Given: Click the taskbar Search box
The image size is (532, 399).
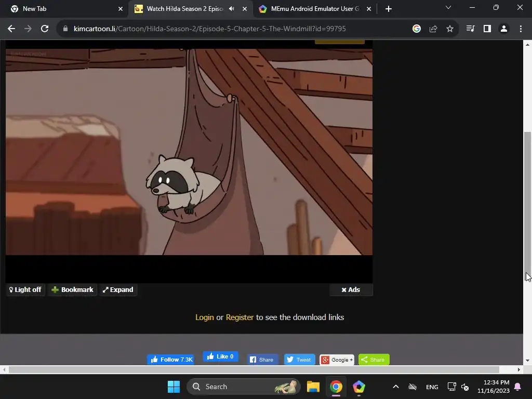Looking at the screenshot, I should click(x=244, y=387).
